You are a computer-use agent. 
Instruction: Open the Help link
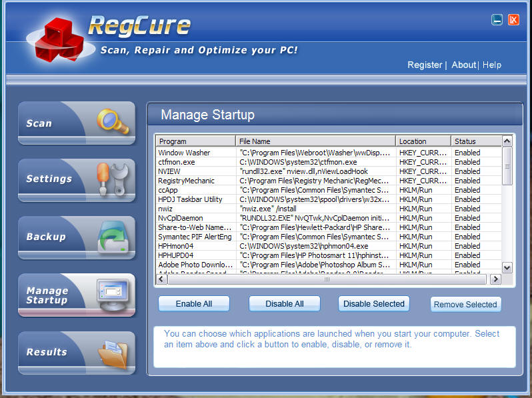coord(492,65)
